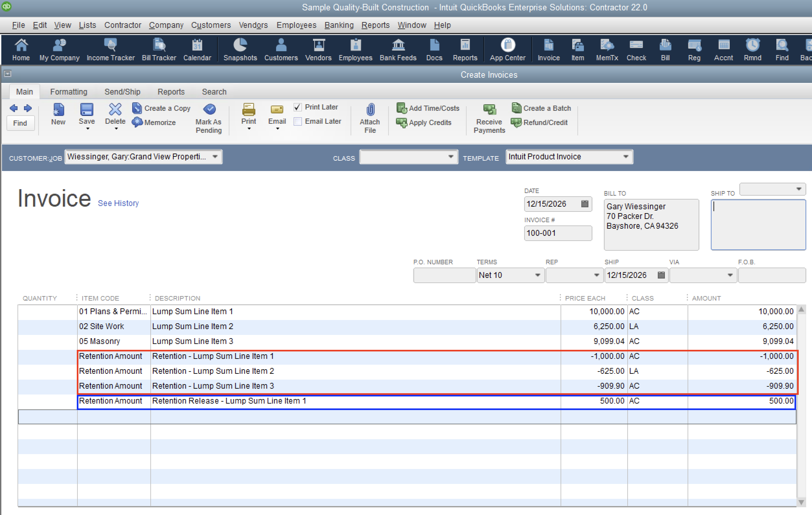Click Create a Copy button
This screenshot has height=515, width=812.
(161, 108)
